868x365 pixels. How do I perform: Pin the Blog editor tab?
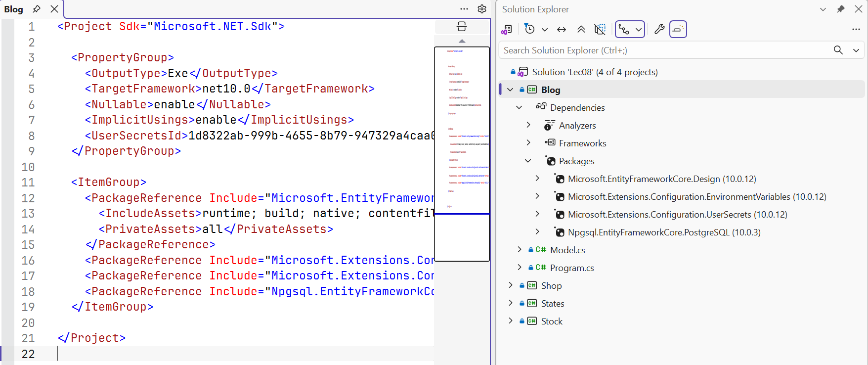coord(36,9)
